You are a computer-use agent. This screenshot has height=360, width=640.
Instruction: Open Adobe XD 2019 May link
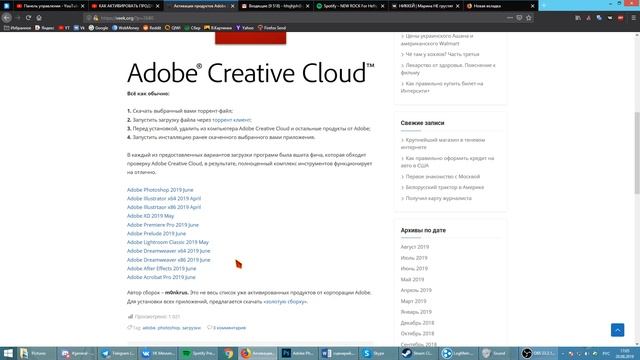click(150, 216)
